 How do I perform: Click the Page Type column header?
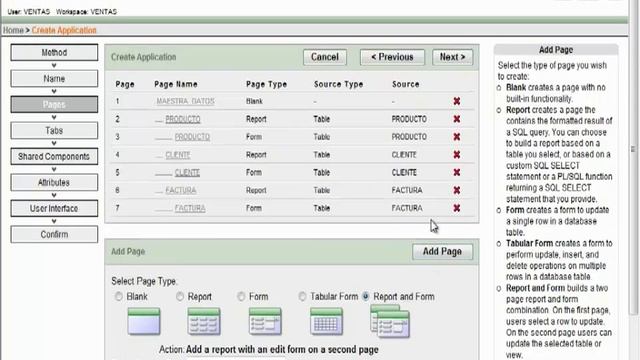pyautogui.click(x=267, y=84)
